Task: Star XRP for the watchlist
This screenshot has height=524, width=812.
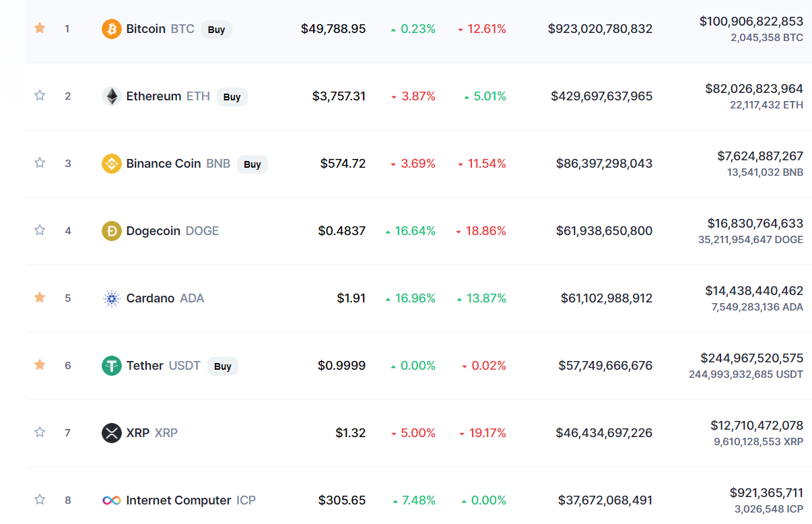Action: point(40,432)
